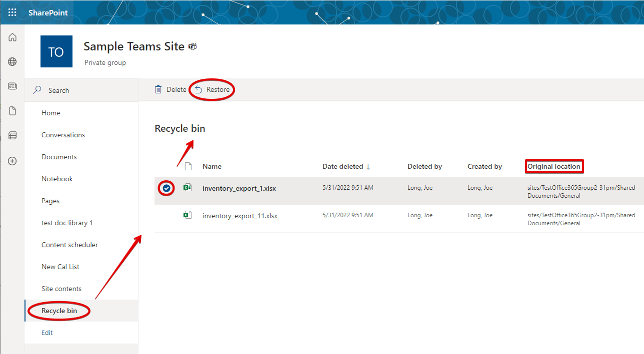Click the Create plus icon
This screenshot has height=354, width=644.
(x=12, y=161)
